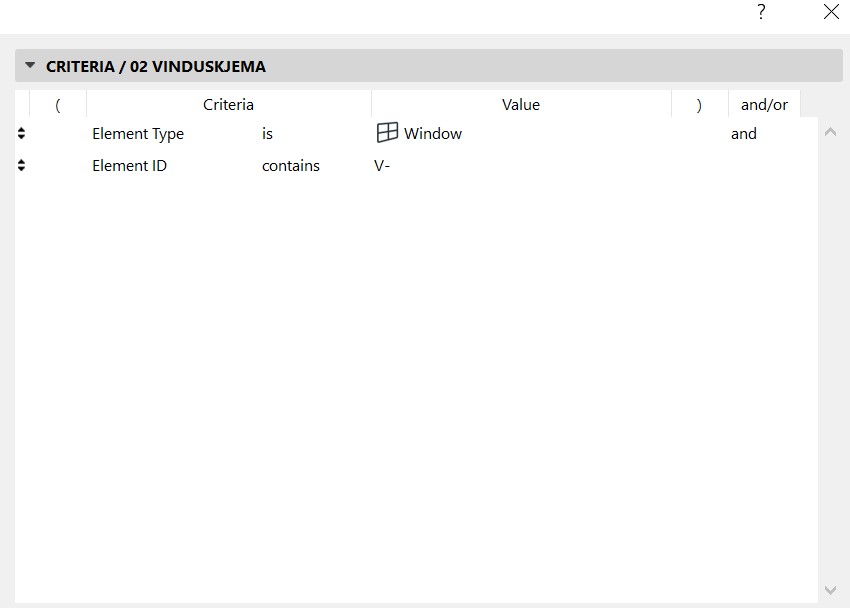This screenshot has height=608, width=850.
Task: Select the Element ID criteria cell
Action: click(129, 166)
